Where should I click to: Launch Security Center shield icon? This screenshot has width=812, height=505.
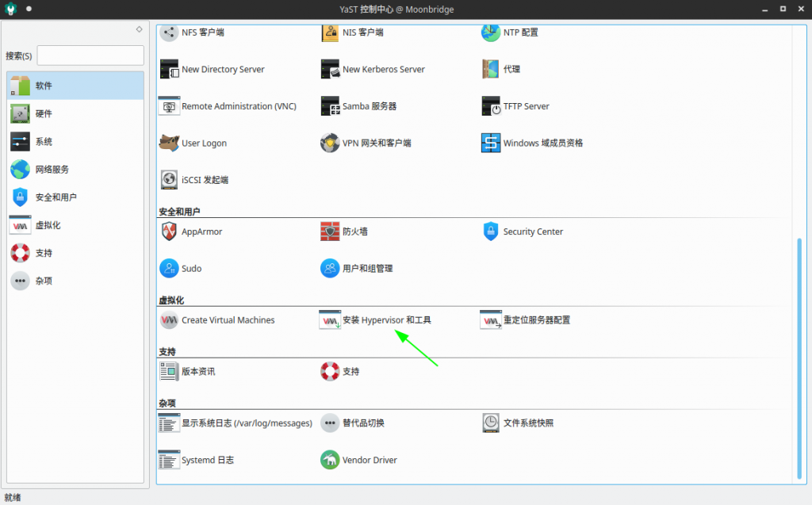tap(491, 231)
